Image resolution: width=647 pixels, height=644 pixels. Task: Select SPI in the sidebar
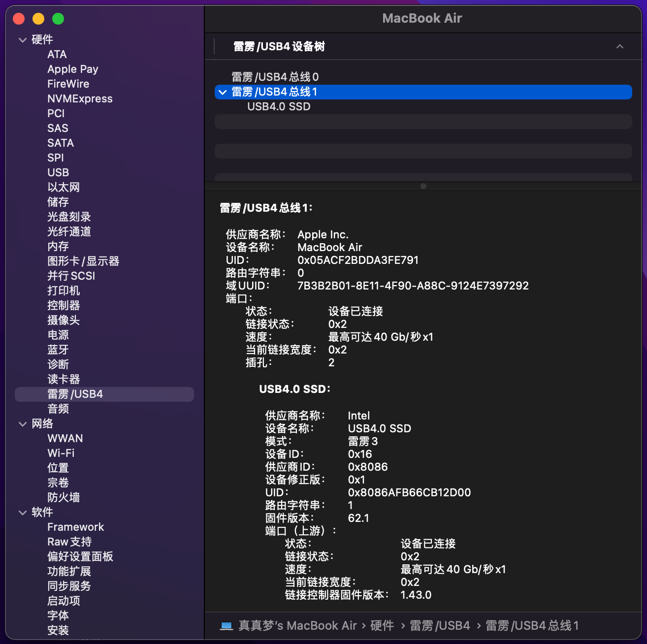coord(56,158)
